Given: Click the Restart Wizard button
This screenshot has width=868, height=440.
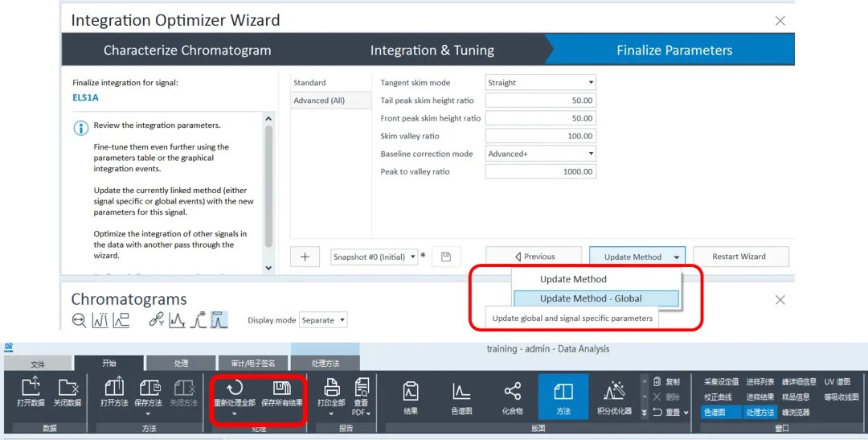Looking at the screenshot, I should (x=739, y=257).
